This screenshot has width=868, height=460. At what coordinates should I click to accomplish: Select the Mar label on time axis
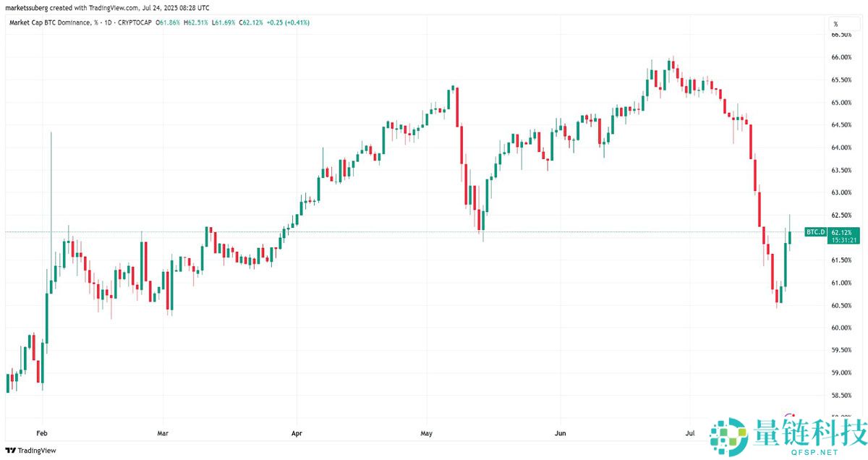click(163, 433)
